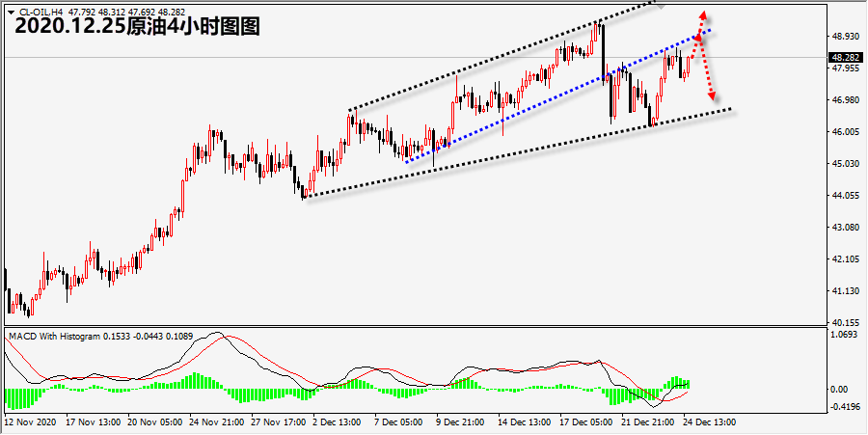Viewport: 868px width, 435px height.
Task: Click the 17 Dec 05:00 time label
Action: pyautogui.click(x=584, y=421)
